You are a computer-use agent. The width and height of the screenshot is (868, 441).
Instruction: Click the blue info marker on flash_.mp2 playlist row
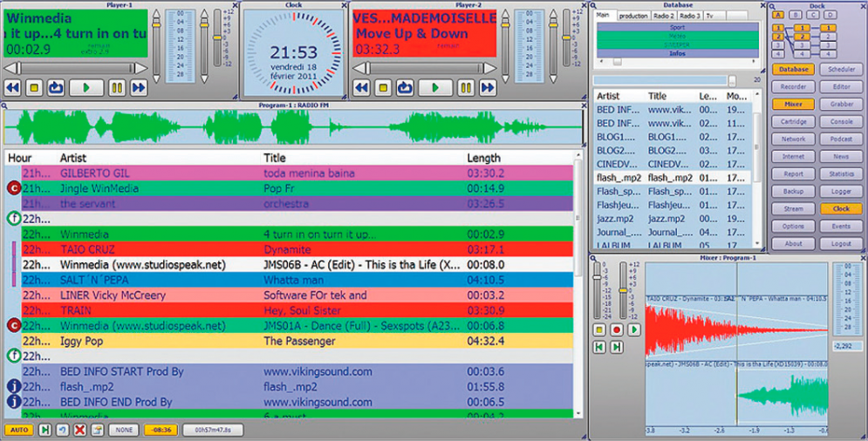click(x=14, y=386)
